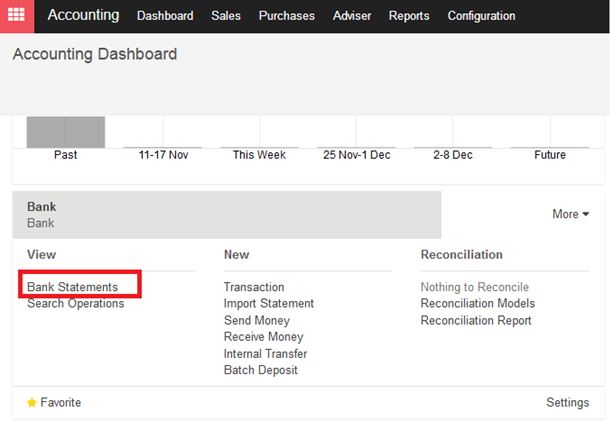The width and height of the screenshot is (614, 421).
Task: Select Send Money option
Action: pyautogui.click(x=256, y=320)
